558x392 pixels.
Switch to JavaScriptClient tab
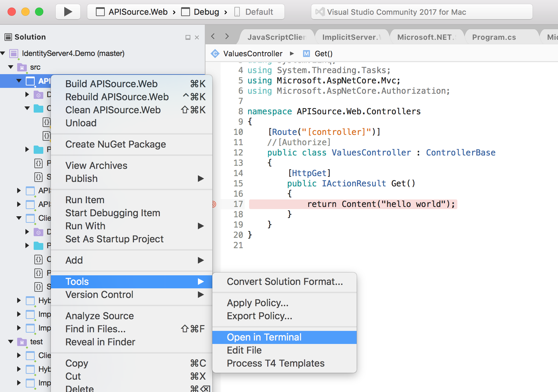277,37
